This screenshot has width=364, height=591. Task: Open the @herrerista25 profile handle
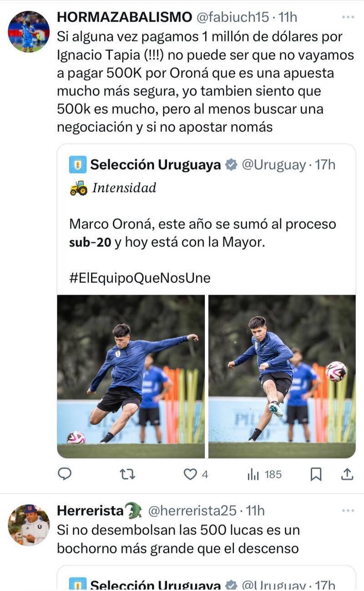coord(192,511)
